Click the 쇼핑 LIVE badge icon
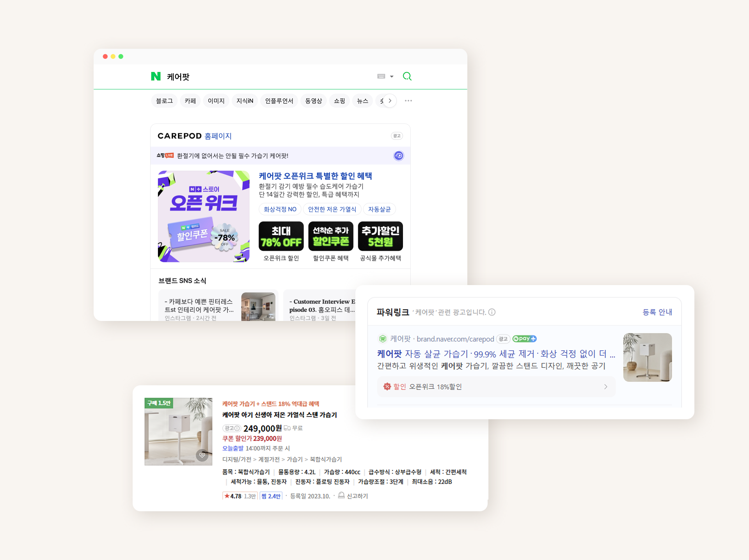Image resolution: width=749 pixels, height=560 pixels. tap(165, 155)
